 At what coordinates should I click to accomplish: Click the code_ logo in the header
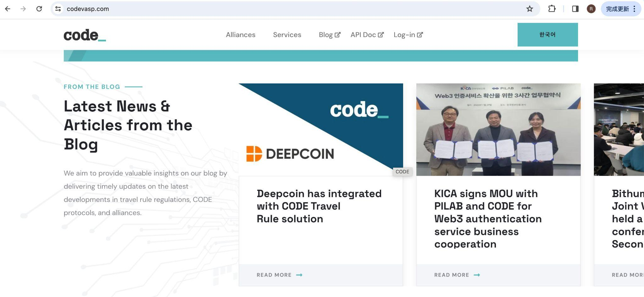84,35
